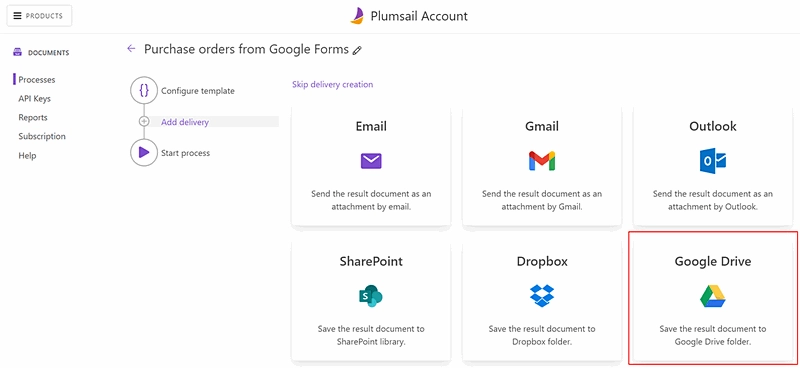Select the Configure template step
Screen dimensions: 800x368
(198, 91)
